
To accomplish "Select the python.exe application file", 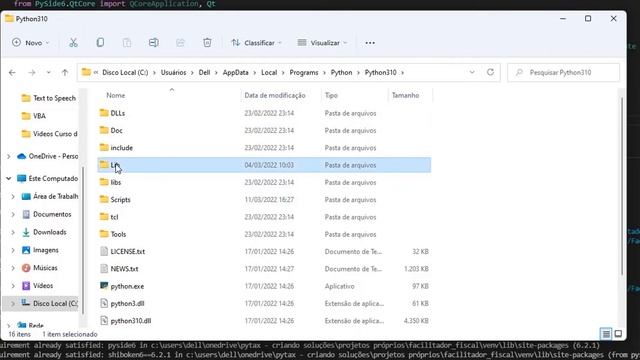I will click(x=127, y=286).
